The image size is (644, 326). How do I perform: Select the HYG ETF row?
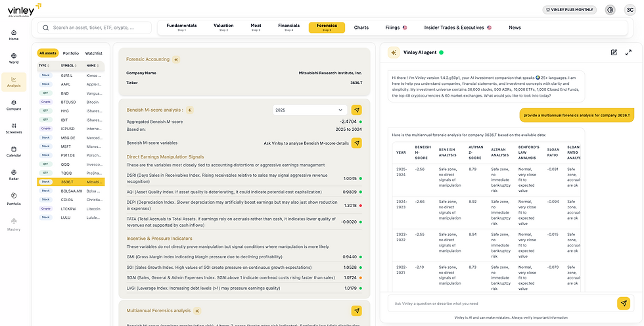pyautogui.click(x=71, y=111)
